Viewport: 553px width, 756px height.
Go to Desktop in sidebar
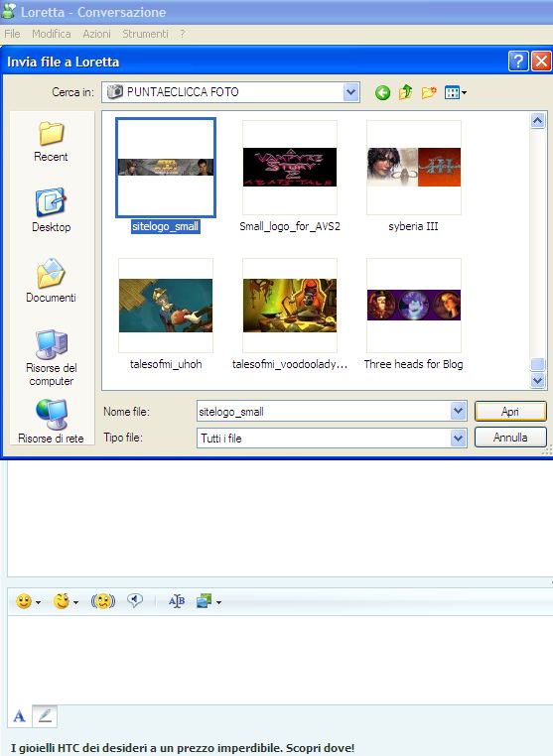point(51,210)
